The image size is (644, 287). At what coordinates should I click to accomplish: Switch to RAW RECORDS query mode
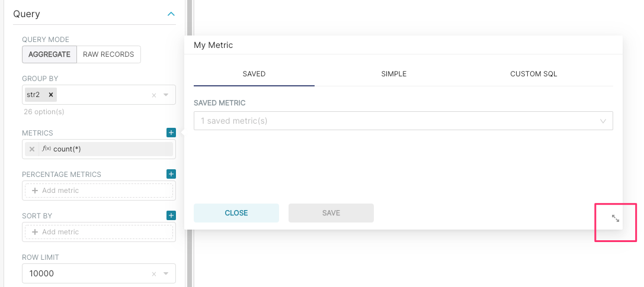[x=108, y=54]
